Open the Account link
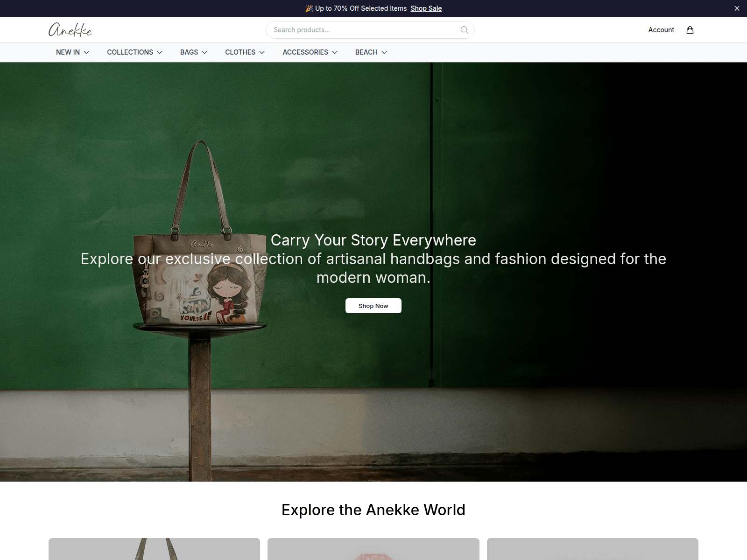Screen dimensions: 747x560 (x=661, y=30)
